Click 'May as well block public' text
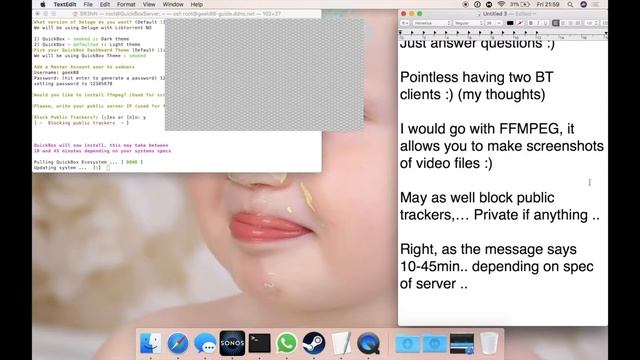Image resolution: width=640 pixels, height=360 pixels. point(477,198)
